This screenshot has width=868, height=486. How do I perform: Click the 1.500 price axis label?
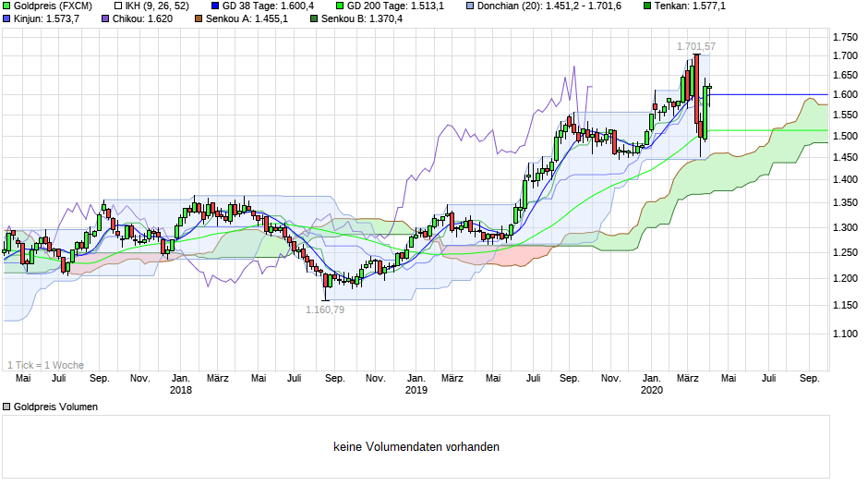[845, 136]
